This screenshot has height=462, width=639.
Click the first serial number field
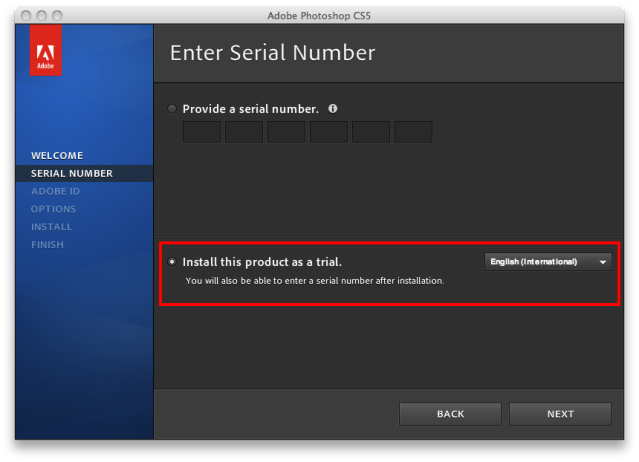(202, 132)
